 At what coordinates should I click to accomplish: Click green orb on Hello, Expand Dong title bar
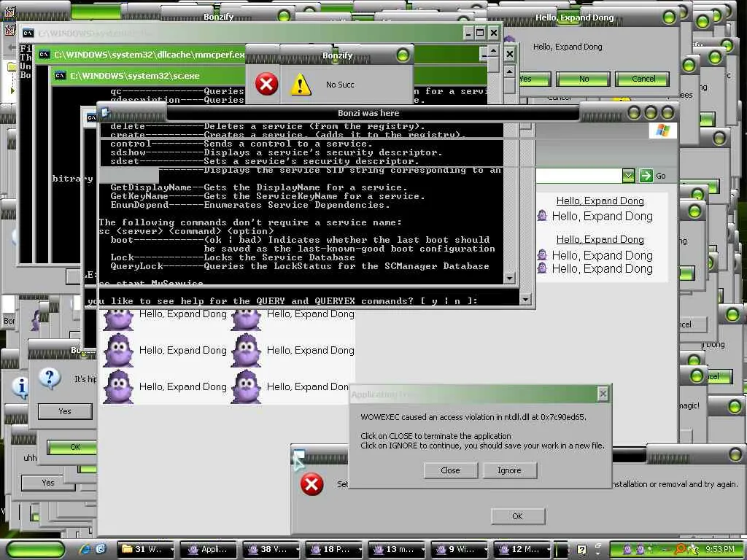(669, 18)
